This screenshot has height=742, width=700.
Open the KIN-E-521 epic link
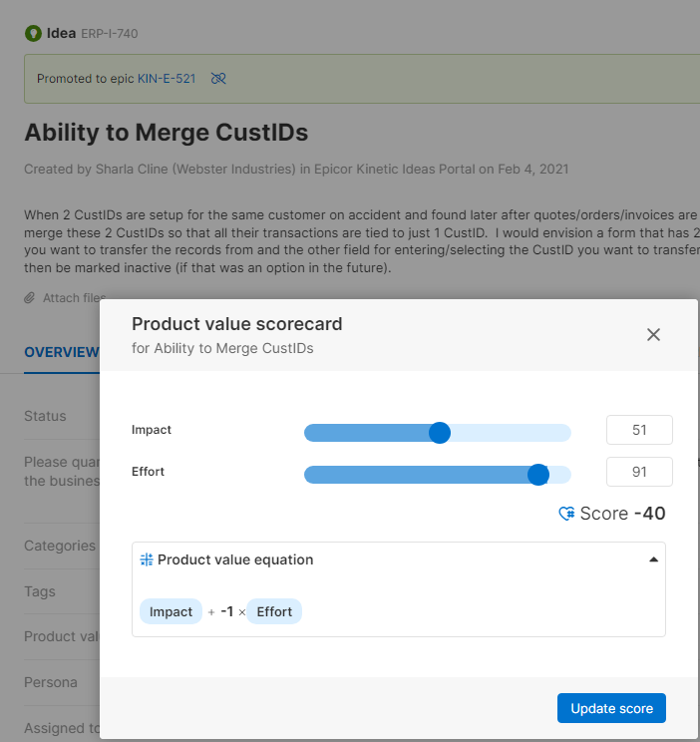click(x=167, y=78)
